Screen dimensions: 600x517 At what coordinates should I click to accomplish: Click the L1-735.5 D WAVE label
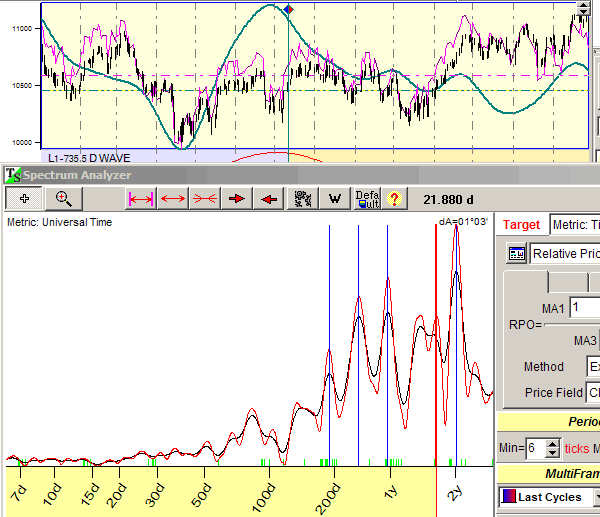[x=89, y=158]
